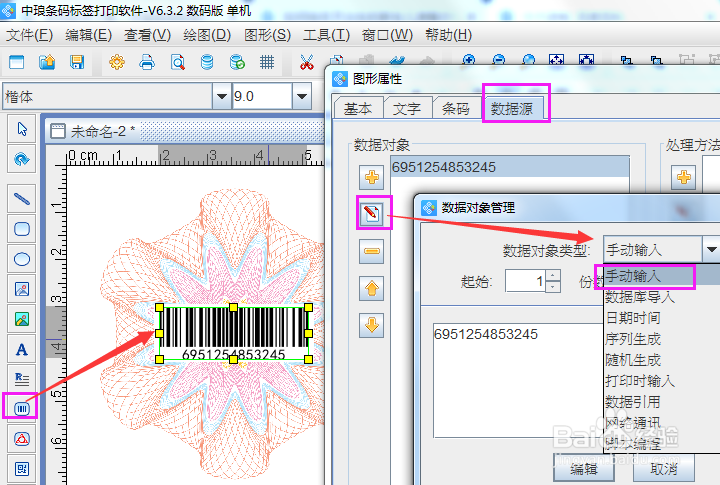Viewport: 720px width, 485px height.
Task: Click the edit data object pencil button
Action: (x=371, y=213)
